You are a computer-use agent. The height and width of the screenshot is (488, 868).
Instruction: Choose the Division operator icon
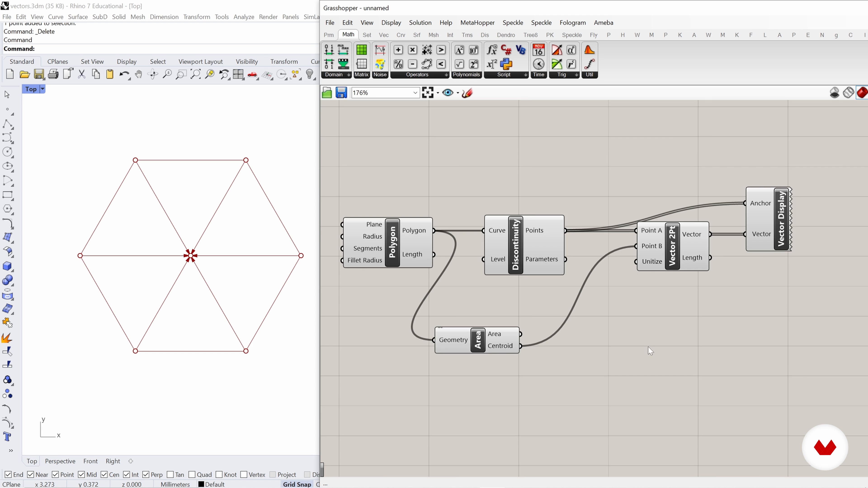coord(398,64)
